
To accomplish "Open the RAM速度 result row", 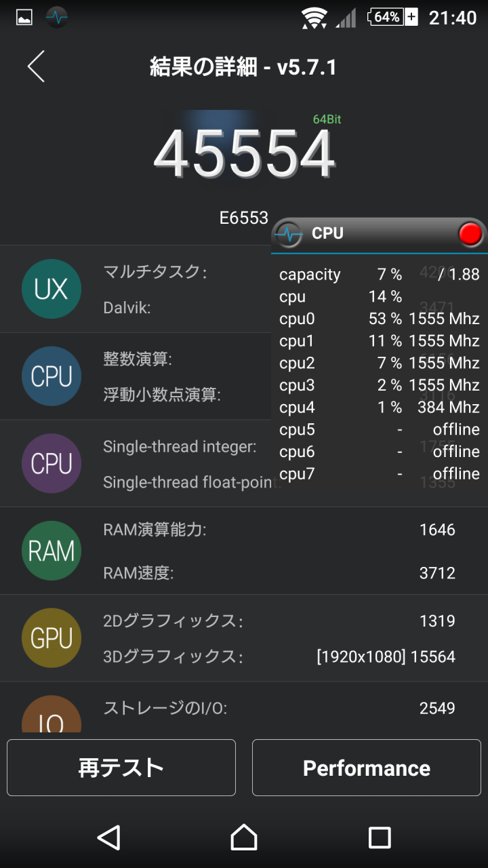I will [278, 573].
